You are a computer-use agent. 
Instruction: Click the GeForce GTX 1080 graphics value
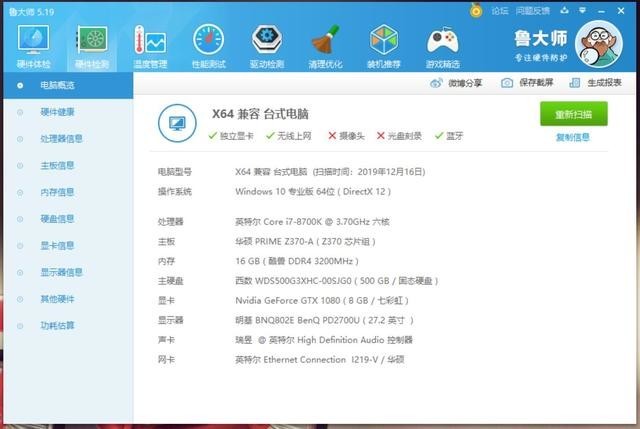[x=322, y=301]
